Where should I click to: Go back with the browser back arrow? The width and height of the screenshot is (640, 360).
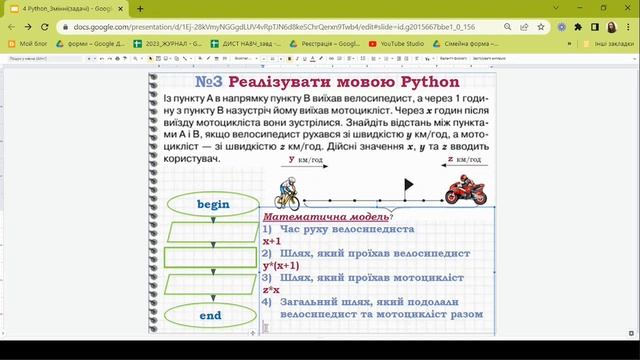point(11,27)
